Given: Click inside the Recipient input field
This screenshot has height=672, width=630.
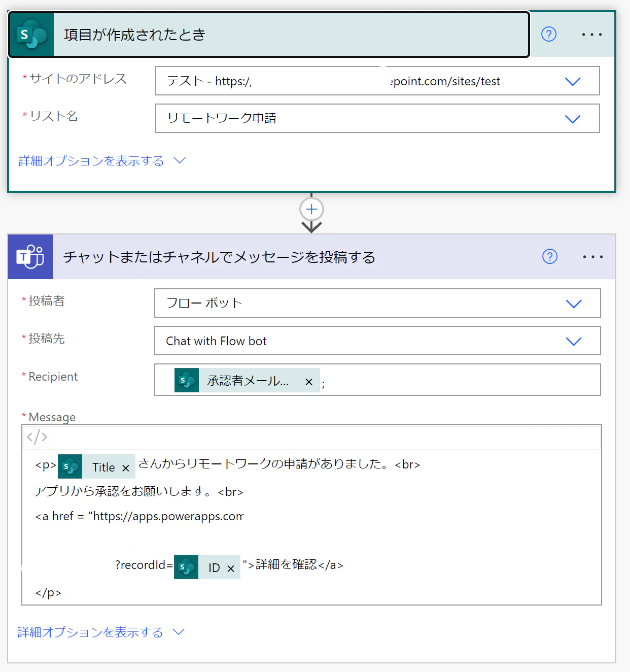Looking at the screenshot, I should point(377,380).
